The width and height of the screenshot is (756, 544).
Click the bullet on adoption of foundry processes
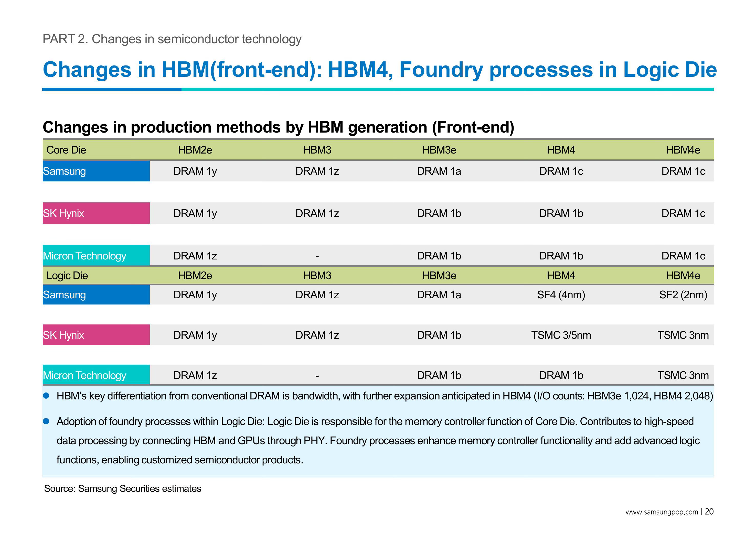click(x=378, y=441)
